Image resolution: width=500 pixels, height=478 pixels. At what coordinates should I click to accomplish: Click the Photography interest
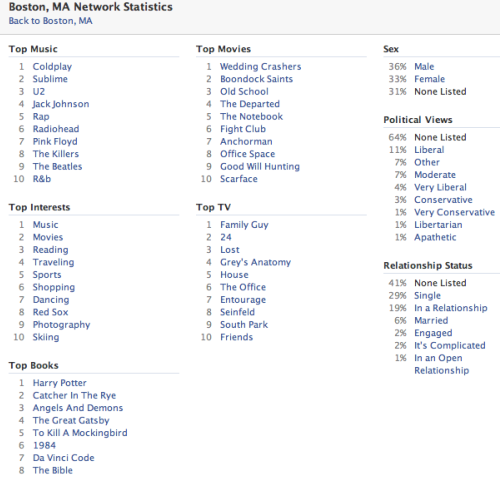(x=62, y=325)
